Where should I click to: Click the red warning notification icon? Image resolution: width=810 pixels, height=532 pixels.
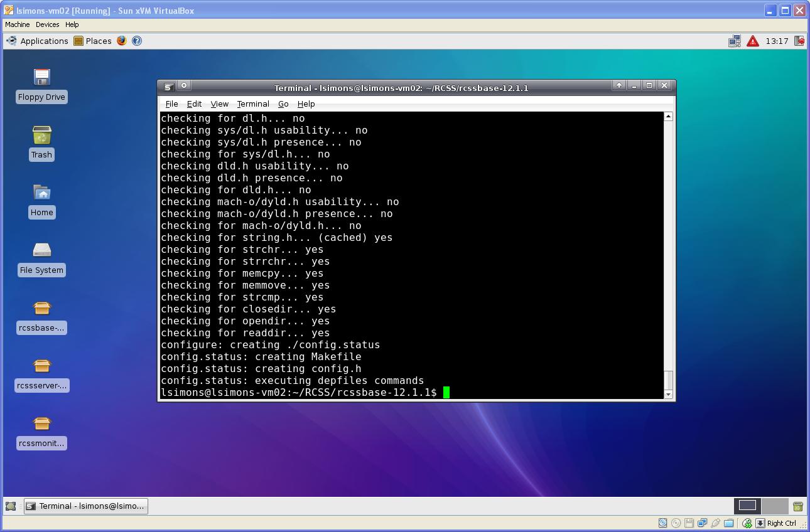753,41
